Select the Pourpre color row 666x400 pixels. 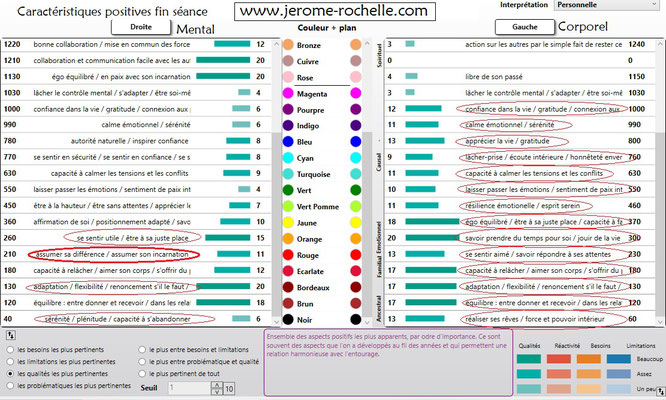tap(322, 110)
